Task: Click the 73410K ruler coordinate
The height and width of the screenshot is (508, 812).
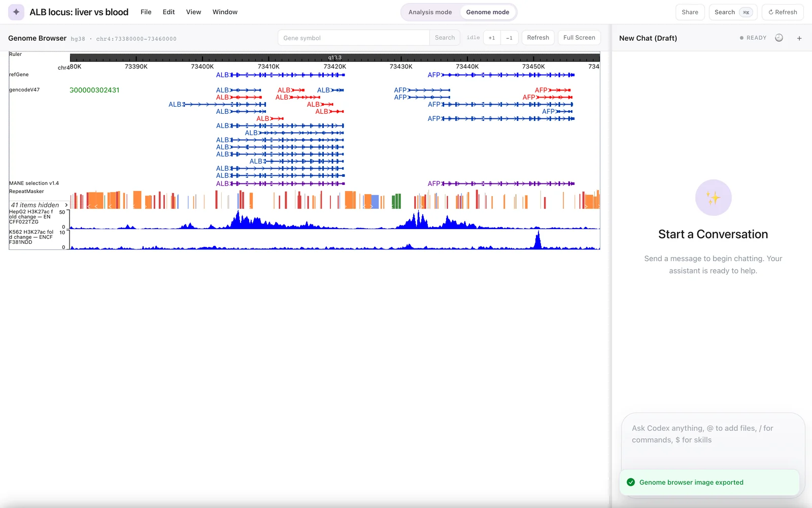Action: [268, 67]
